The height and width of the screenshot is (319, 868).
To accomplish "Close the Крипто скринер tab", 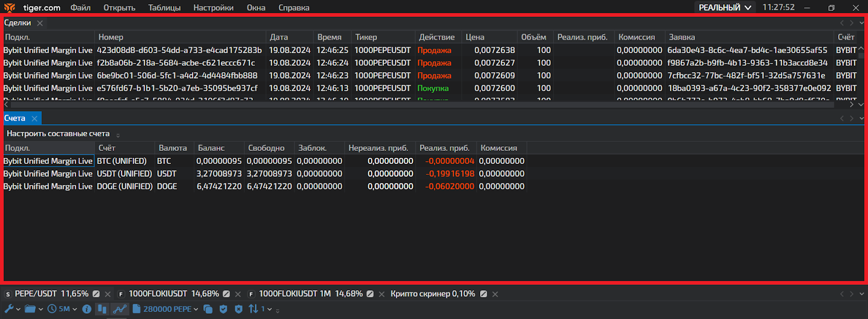I will pos(495,294).
